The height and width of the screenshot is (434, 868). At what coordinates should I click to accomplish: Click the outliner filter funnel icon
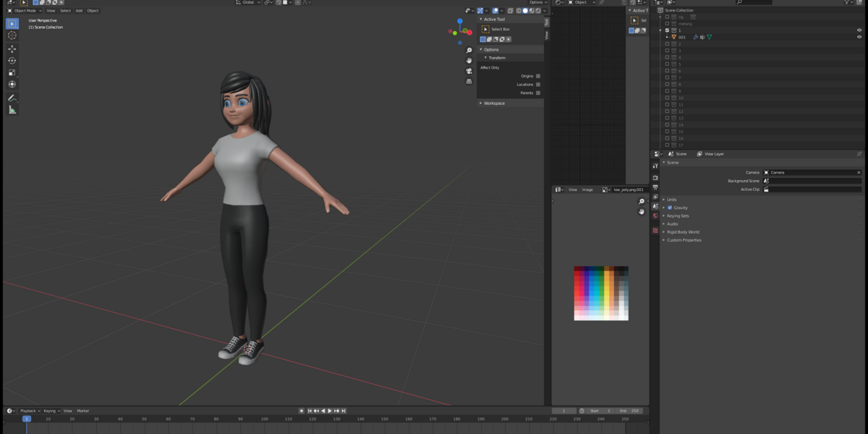point(848,2)
